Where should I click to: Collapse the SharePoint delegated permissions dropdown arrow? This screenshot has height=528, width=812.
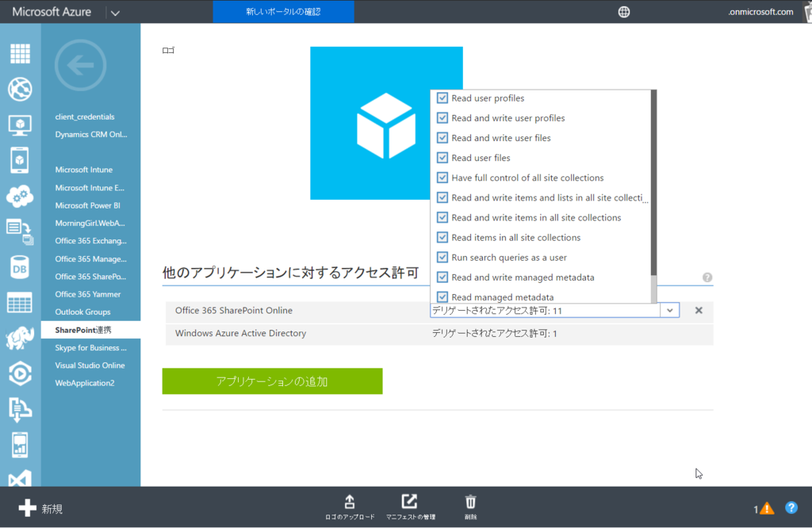[x=669, y=310]
